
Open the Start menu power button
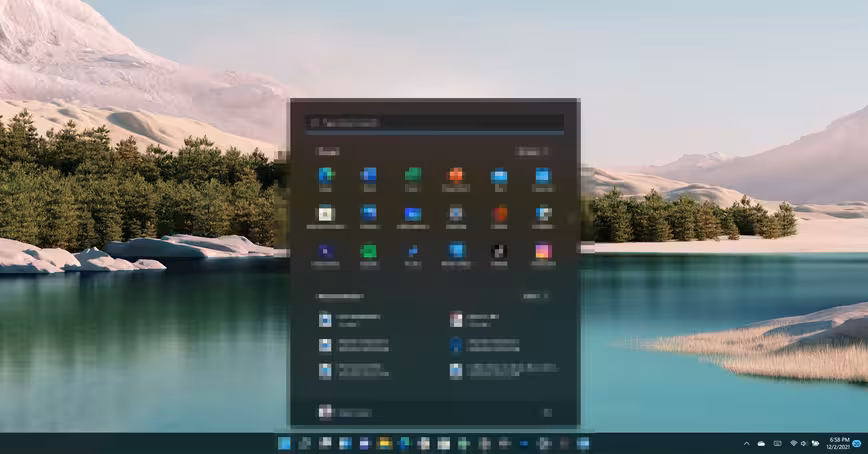[547, 412]
